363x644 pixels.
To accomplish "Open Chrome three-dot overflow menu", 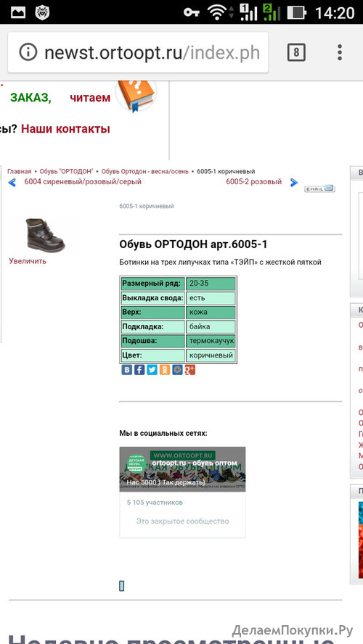I will [x=340, y=52].
